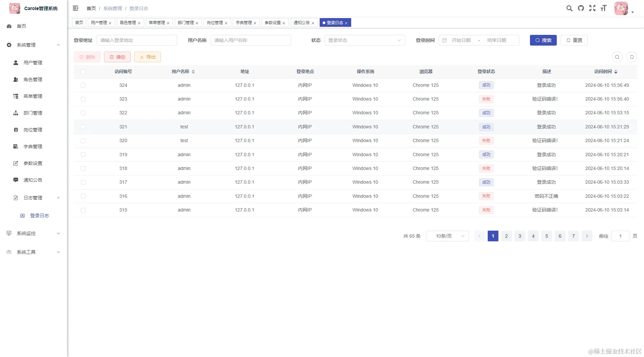
Task: Open 角色管理 in the sidebar
Action: (x=34, y=79)
